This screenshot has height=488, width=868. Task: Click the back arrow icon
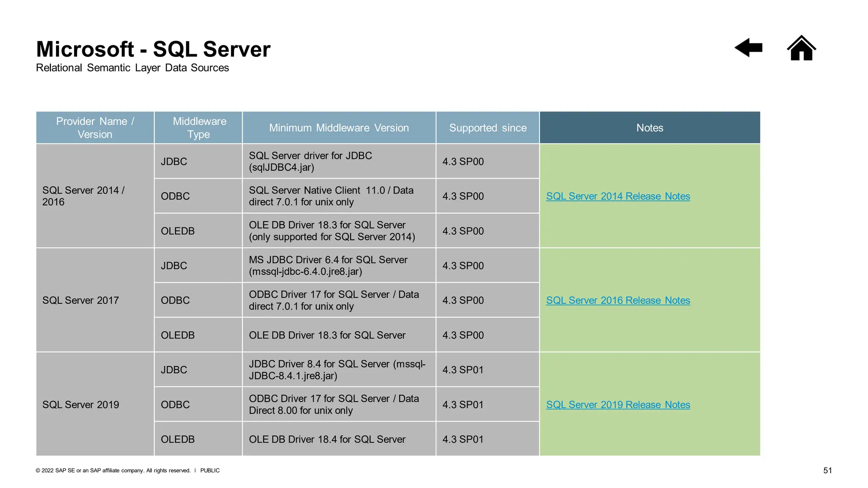[x=748, y=47]
